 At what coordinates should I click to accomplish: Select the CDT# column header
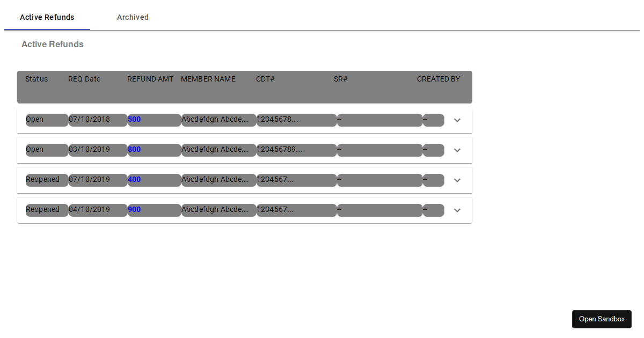coord(265,79)
